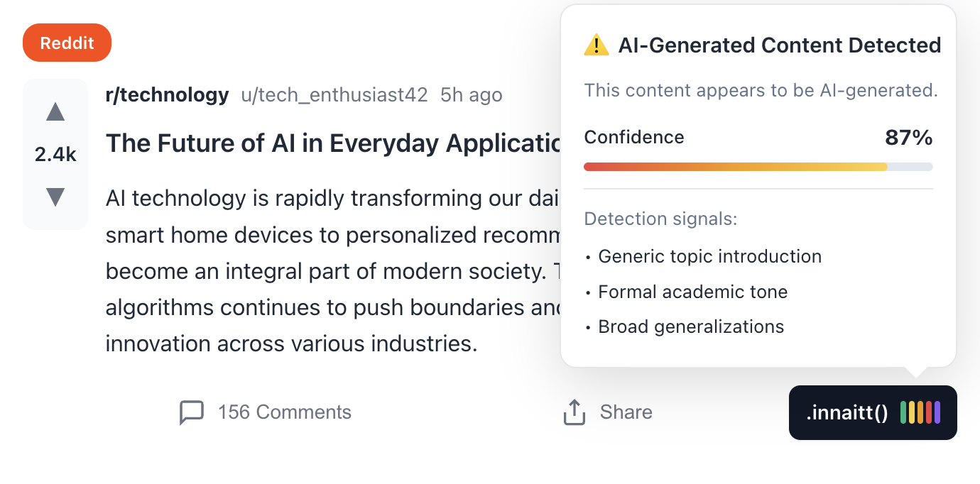Click the "Share" text label
The height and width of the screenshot is (484, 980).
pos(626,412)
